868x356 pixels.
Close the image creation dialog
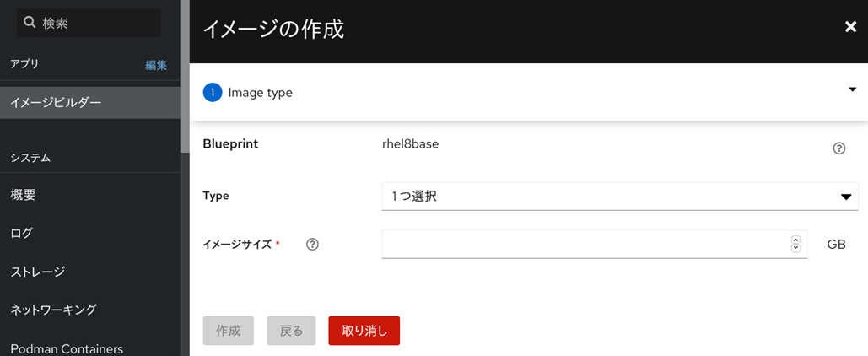[x=850, y=27]
